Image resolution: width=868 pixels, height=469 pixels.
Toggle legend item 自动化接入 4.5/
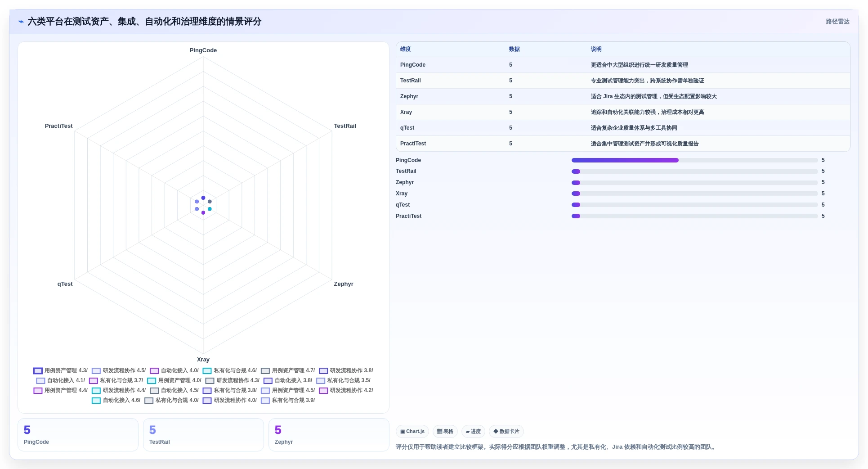coord(174,391)
